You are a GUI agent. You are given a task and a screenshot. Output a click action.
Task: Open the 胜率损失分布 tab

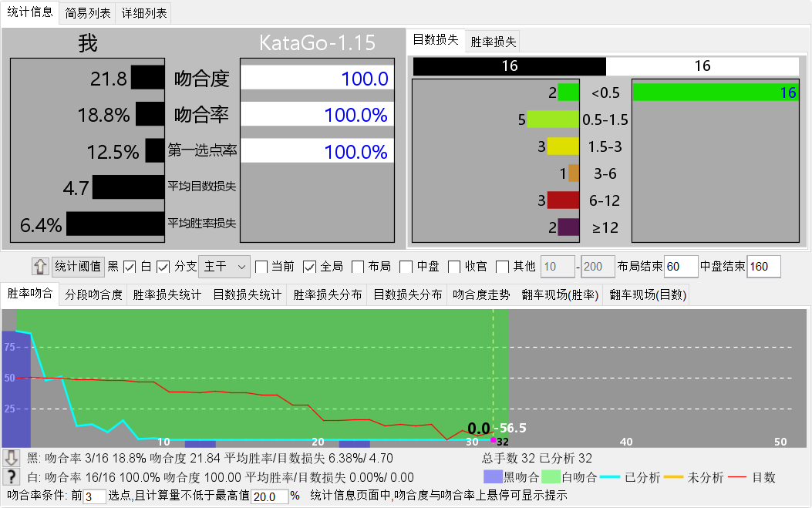pyautogui.click(x=327, y=295)
